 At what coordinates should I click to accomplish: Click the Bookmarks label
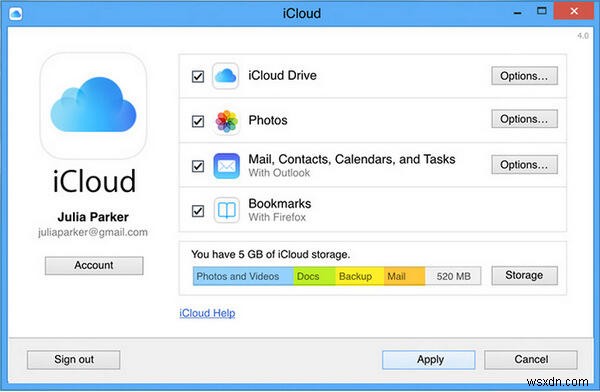[x=280, y=204]
